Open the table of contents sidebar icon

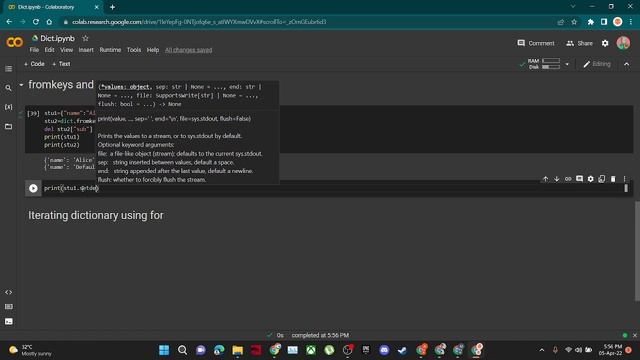pyautogui.click(x=8, y=69)
